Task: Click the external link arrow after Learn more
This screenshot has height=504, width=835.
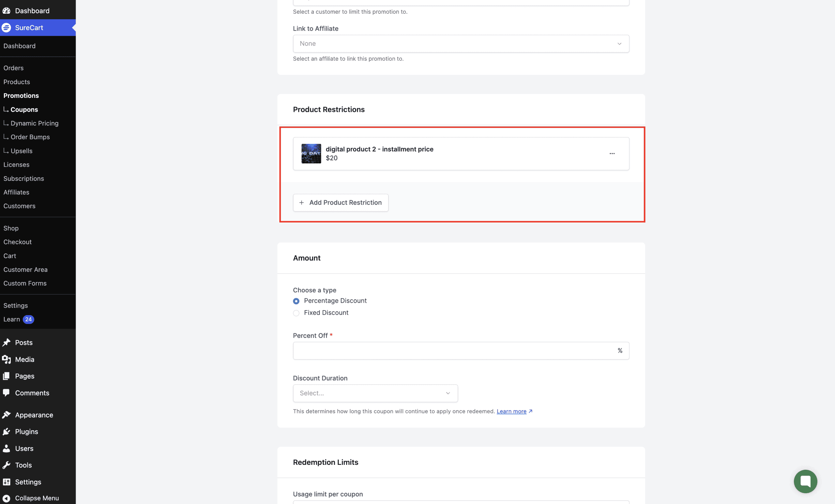Action: pos(531,411)
